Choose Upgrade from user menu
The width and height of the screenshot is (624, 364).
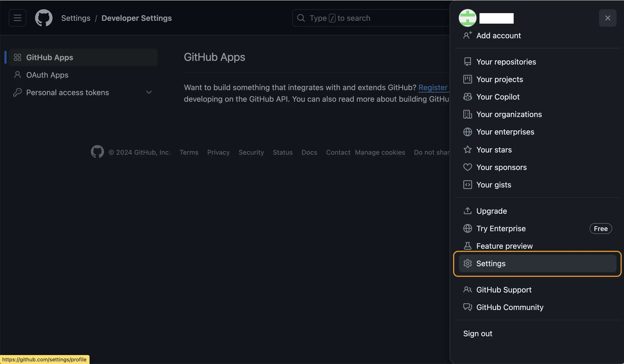(537, 211)
